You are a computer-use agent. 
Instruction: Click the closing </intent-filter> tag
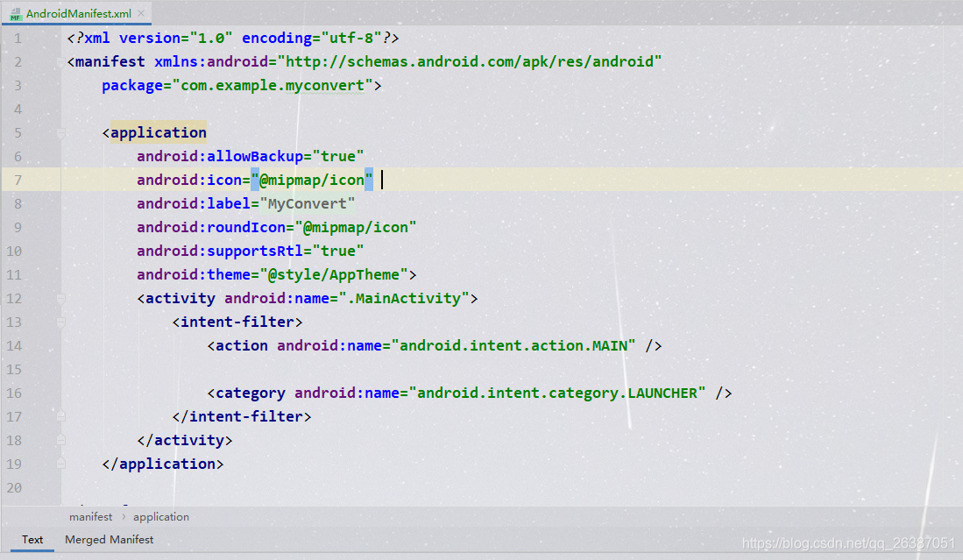point(241,416)
